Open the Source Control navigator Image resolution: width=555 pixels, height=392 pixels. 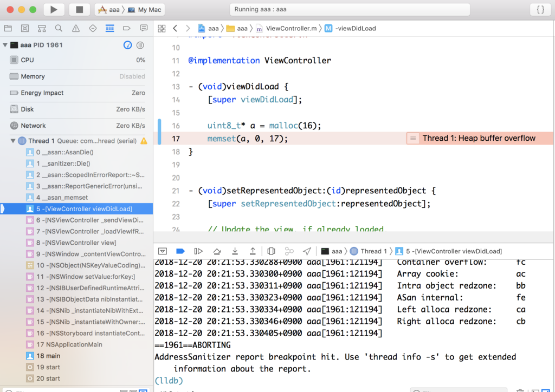[x=25, y=28]
